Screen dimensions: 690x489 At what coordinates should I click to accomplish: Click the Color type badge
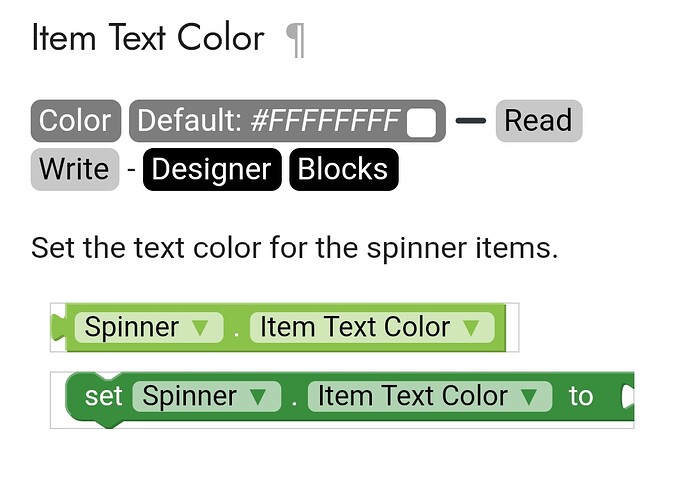[76, 121]
